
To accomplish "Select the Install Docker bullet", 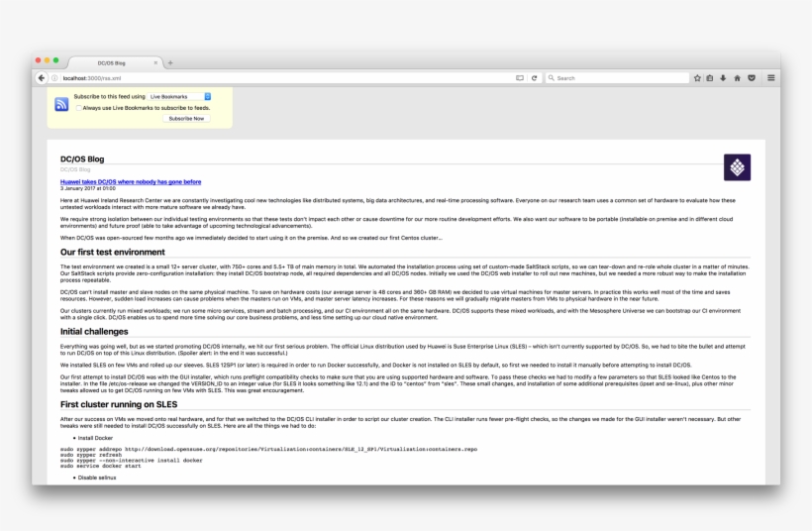I will 95,438.
